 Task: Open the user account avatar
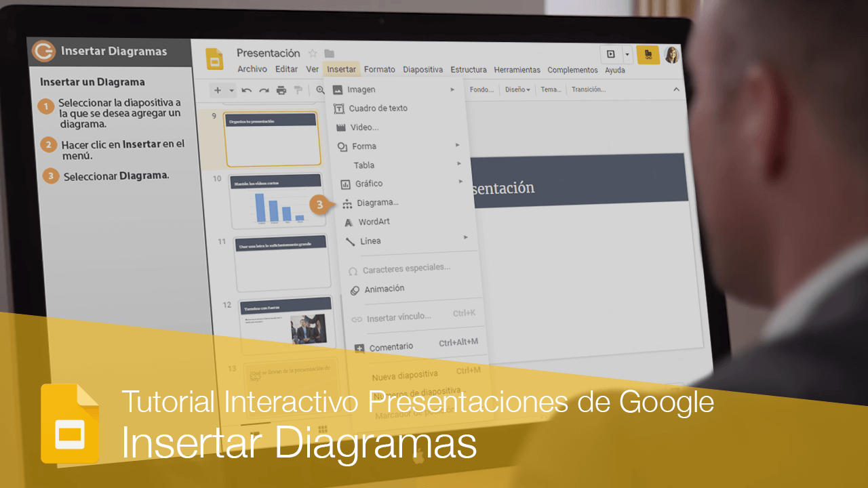(671, 55)
